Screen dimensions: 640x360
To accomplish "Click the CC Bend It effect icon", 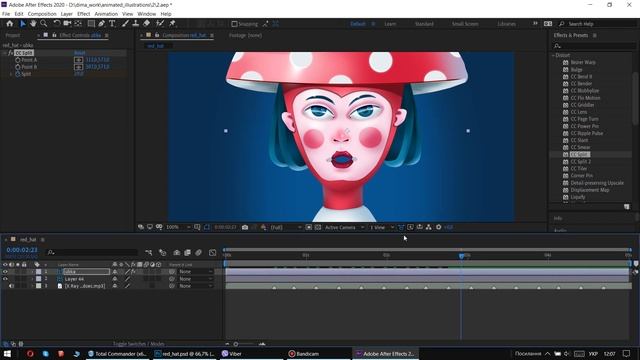I will (x=565, y=77).
